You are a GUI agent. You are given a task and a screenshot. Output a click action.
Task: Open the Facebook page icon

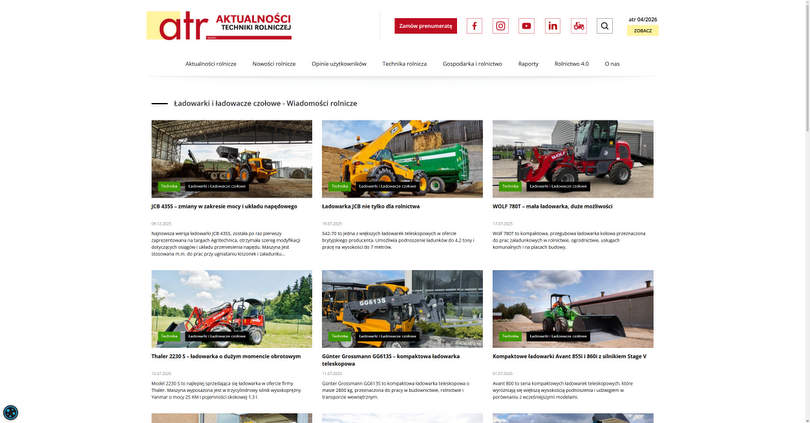click(474, 26)
